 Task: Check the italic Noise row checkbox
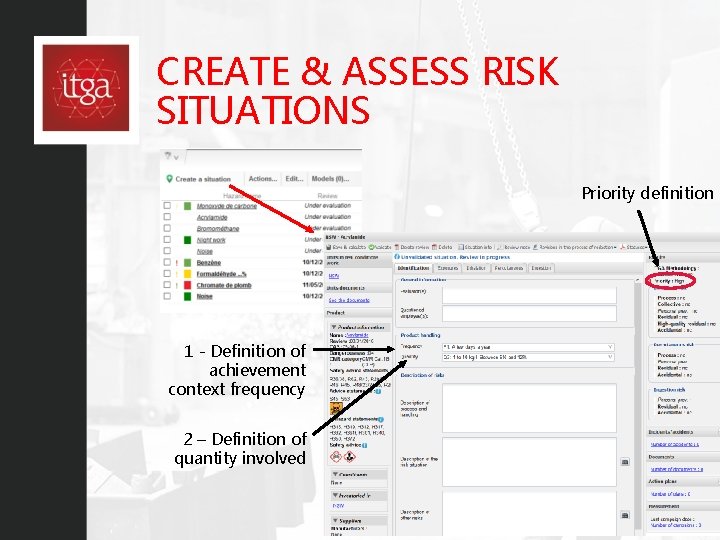click(167, 251)
